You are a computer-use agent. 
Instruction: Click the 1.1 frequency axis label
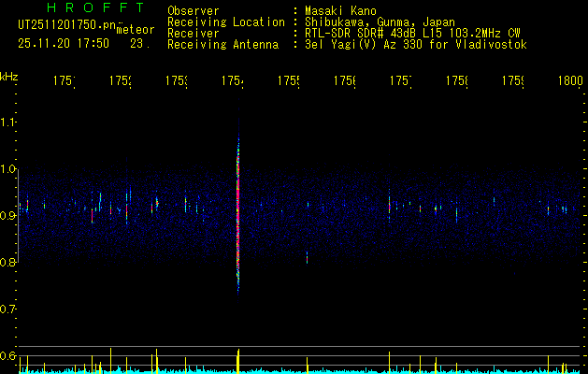[x=8, y=122]
